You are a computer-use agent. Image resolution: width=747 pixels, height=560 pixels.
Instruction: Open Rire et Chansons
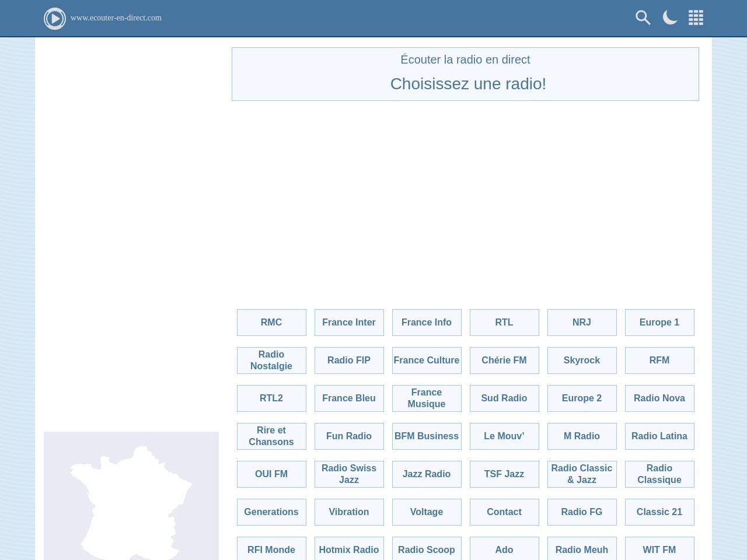click(271, 436)
